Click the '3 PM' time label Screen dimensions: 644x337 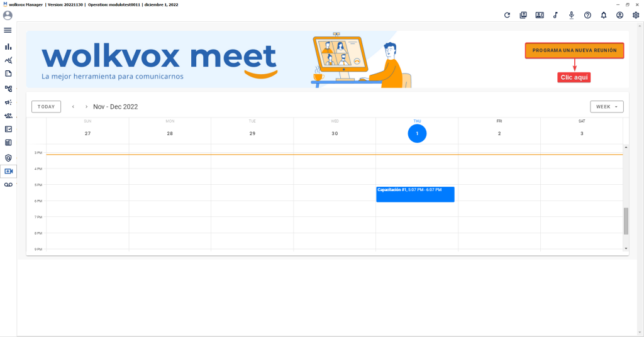(38, 153)
